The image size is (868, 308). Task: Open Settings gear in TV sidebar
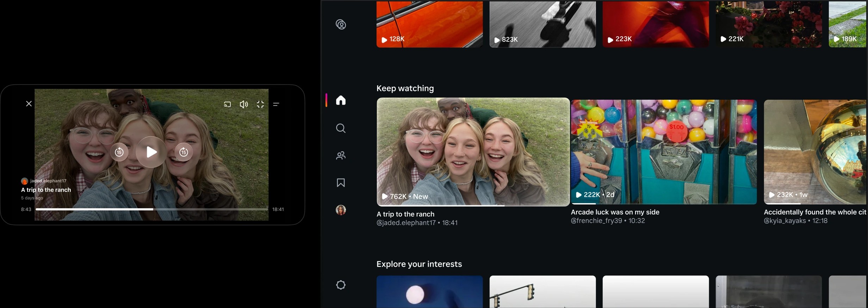pos(341,285)
